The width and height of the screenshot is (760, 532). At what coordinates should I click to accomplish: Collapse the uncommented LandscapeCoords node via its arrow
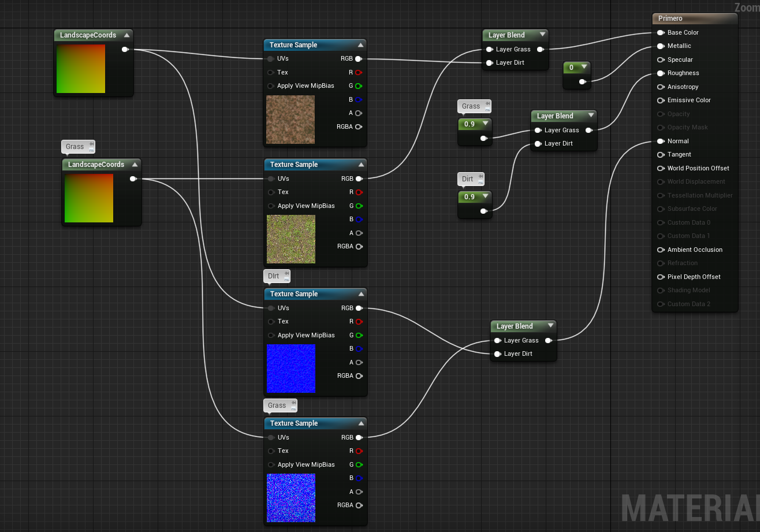(126, 35)
